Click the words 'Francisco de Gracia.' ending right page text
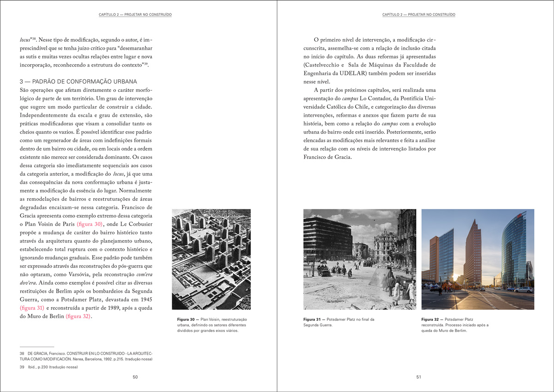 [x=328, y=157]
